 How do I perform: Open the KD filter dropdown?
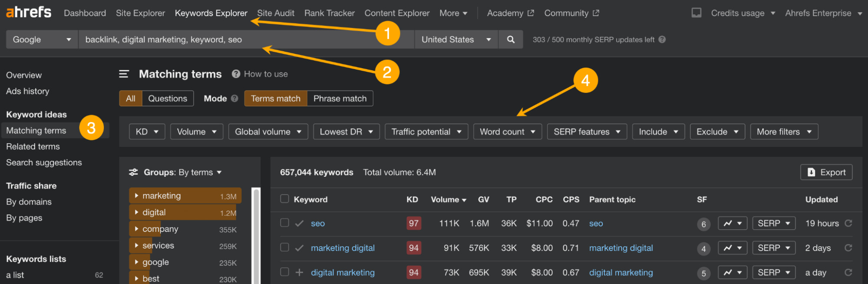pyautogui.click(x=147, y=132)
